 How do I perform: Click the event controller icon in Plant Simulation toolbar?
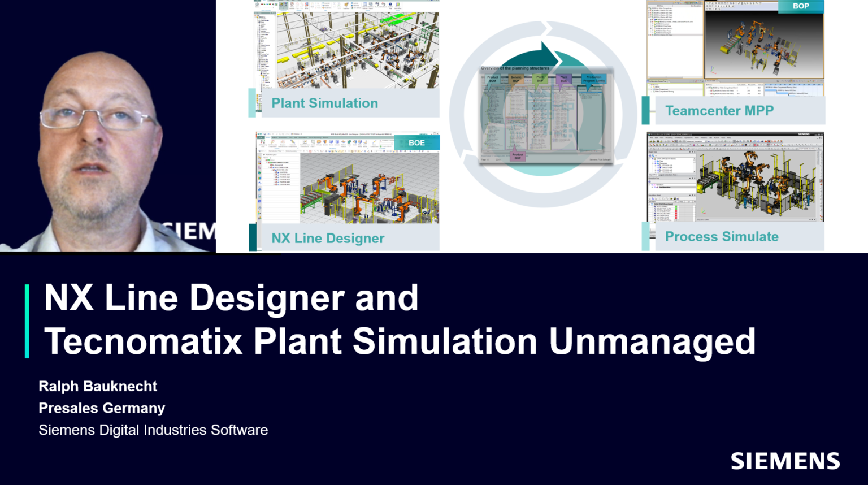tap(257, 5)
